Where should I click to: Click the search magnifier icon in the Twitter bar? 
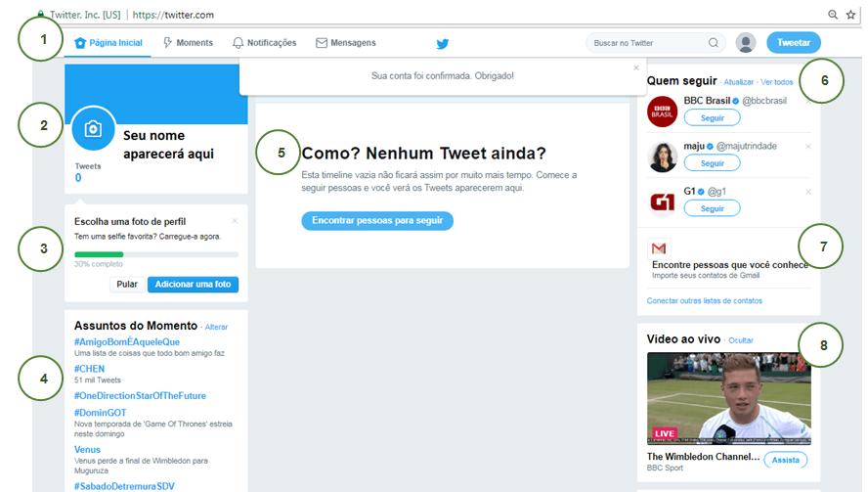pyautogui.click(x=714, y=43)
